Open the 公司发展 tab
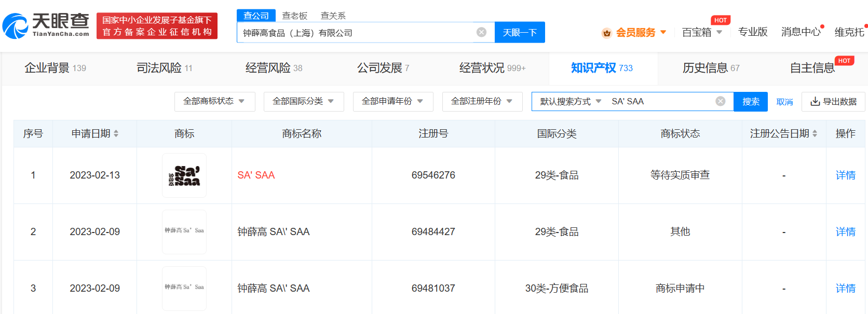 (383, 68)
